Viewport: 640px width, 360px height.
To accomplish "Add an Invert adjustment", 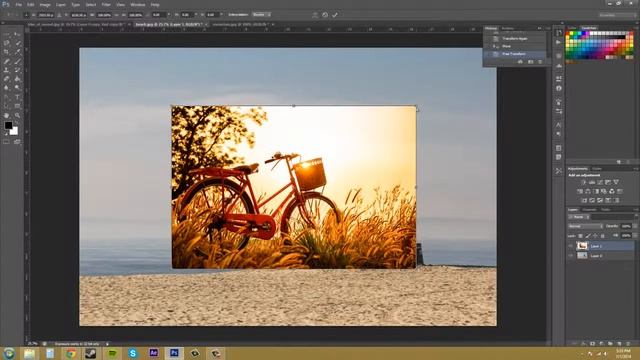I will click(x=584, y=200).
